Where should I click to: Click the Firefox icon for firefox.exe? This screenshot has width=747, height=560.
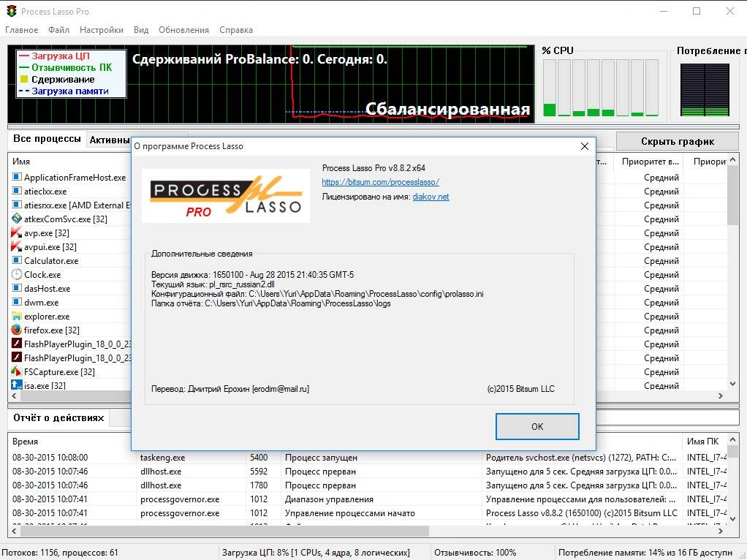coord(17,330)
